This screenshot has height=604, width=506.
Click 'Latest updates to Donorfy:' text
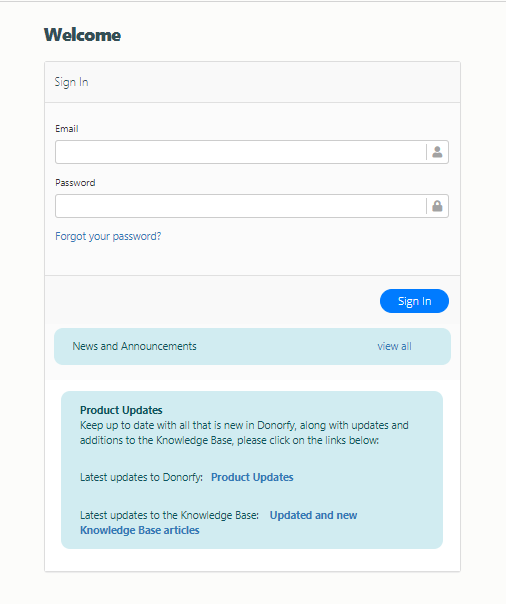point(141,477)
